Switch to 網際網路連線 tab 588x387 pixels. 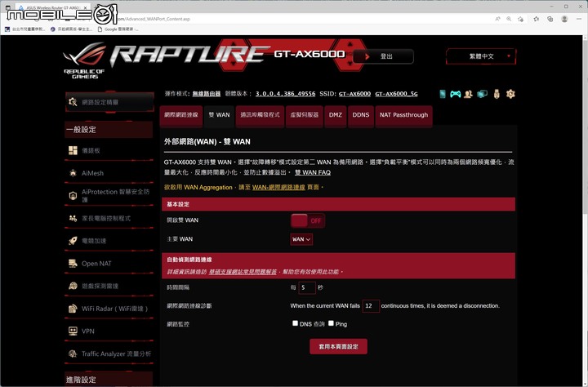tap(181, 116)
